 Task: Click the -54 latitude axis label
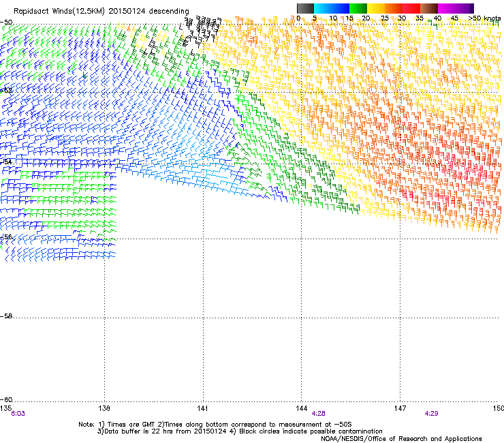click(6, 162)
